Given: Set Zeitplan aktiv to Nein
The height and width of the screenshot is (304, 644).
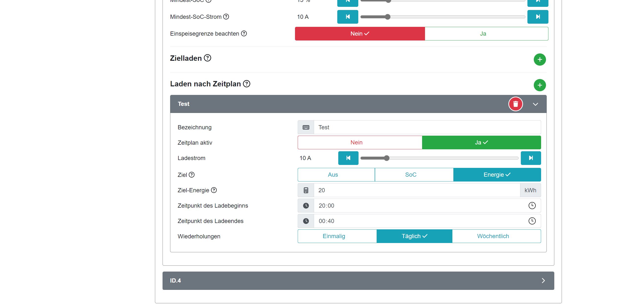Looking at the screenshot, I should click(x=360, y=142).
